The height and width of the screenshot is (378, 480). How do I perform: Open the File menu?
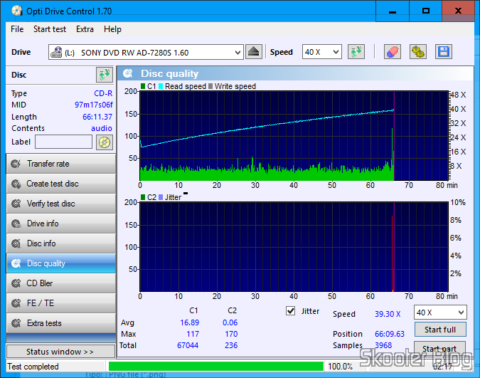pyautogui.click(x=17, y=29)
